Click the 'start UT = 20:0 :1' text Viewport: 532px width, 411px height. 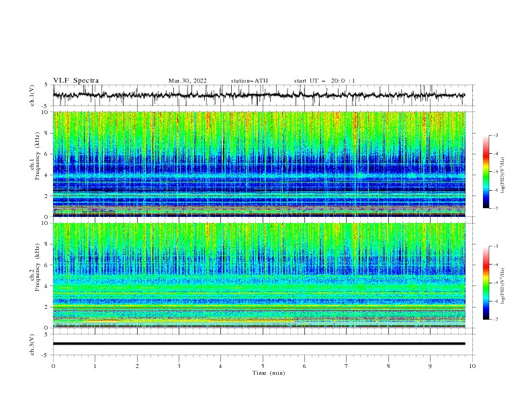(324, 81)
